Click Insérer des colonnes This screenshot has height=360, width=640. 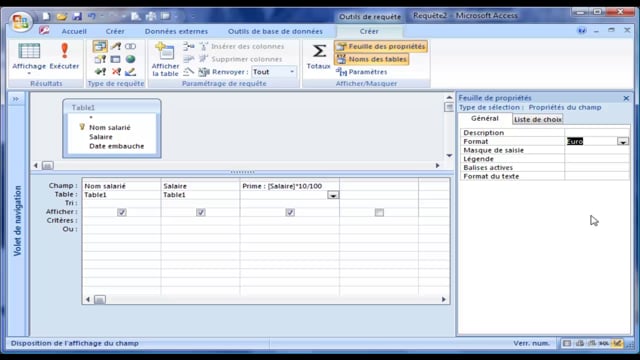[241, 46]
